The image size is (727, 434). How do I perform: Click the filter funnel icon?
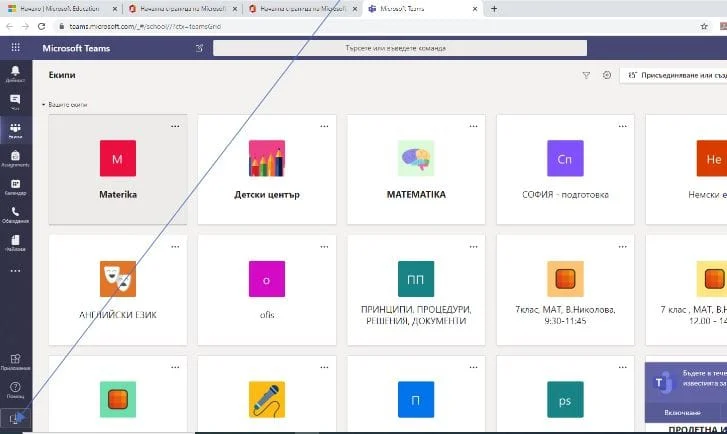(586, 75)
